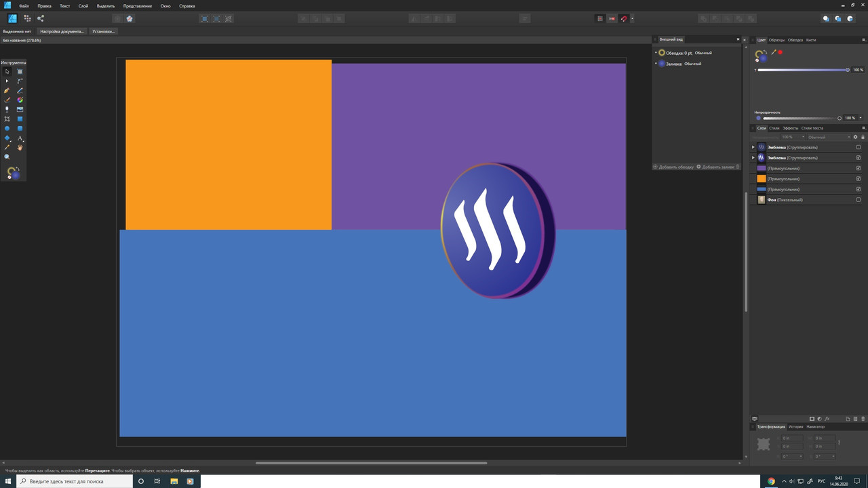
Task: Select the Artboard tool
Action: click(20, 71)
